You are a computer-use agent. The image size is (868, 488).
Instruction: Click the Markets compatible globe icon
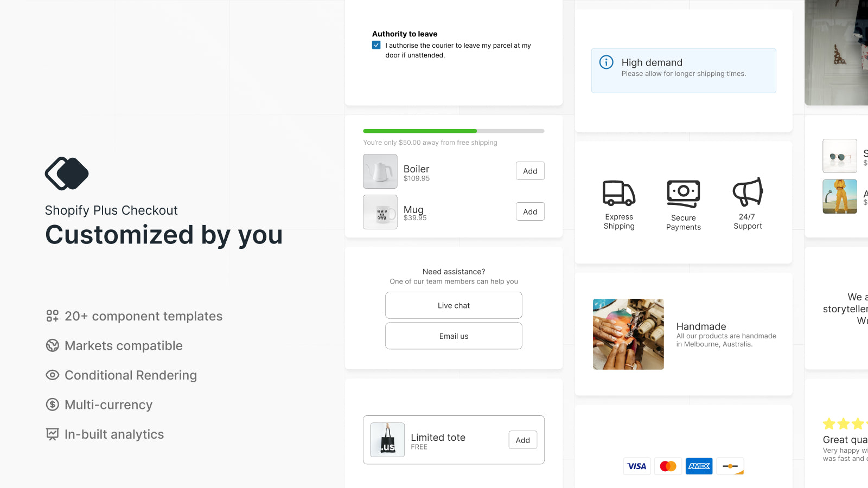[x=52, y=345]
